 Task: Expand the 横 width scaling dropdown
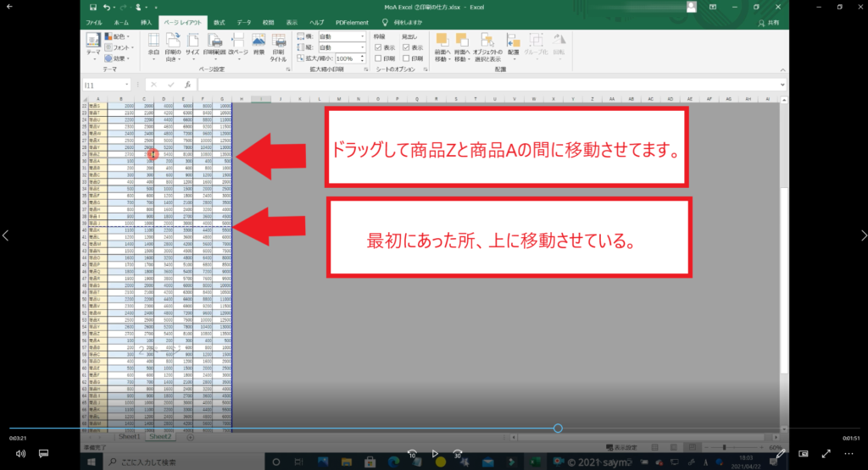coord(337,37)
